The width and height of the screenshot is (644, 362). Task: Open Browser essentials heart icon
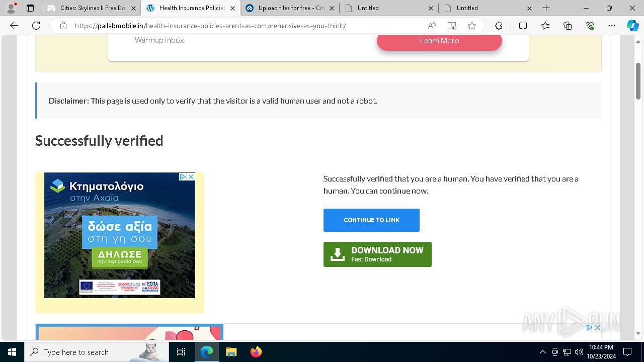(x=590, y=26)
